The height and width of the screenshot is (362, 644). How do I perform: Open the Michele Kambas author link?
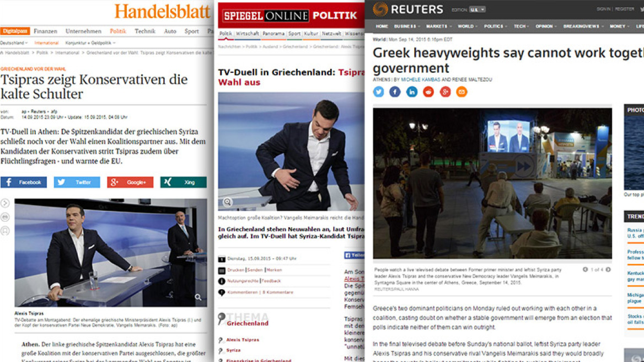click(420, 79)
